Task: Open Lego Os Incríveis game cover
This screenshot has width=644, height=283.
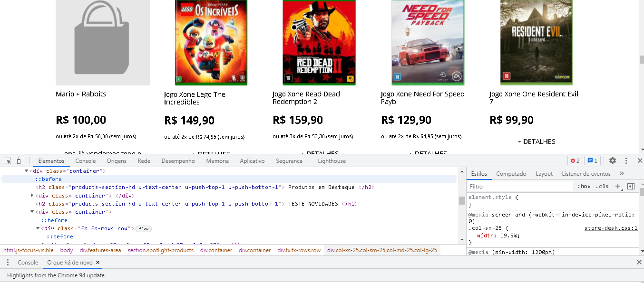Action: (211, 43)
